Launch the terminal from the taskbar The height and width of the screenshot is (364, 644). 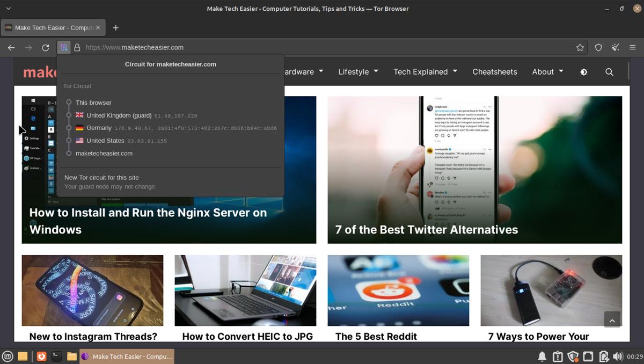coord(56,356)
